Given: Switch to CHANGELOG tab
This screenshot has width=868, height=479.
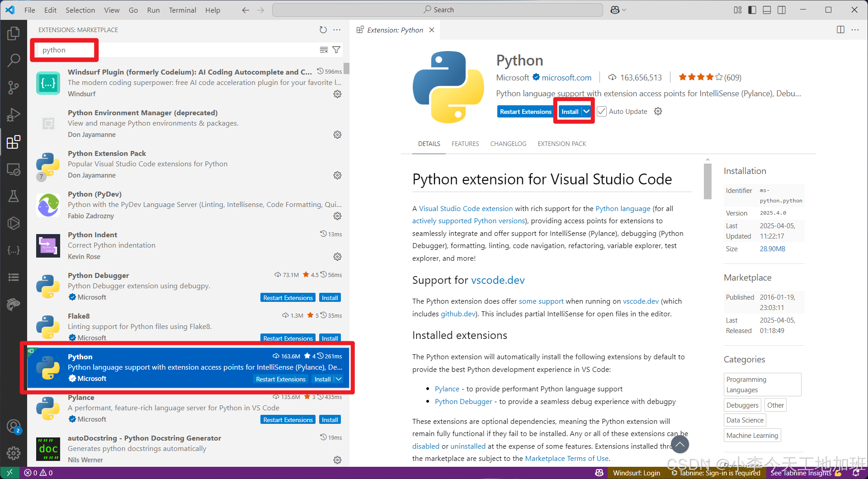Looking at the screenshot, I should (508, 144).
